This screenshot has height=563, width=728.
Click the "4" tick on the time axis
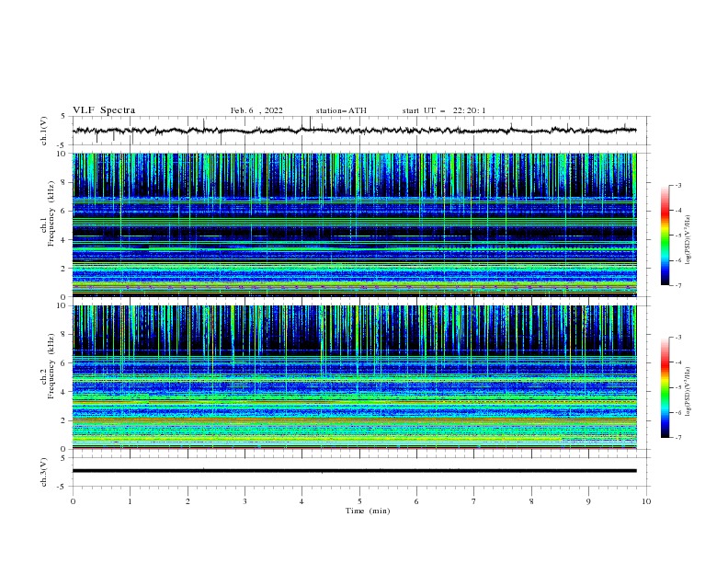tap(301, 501)
